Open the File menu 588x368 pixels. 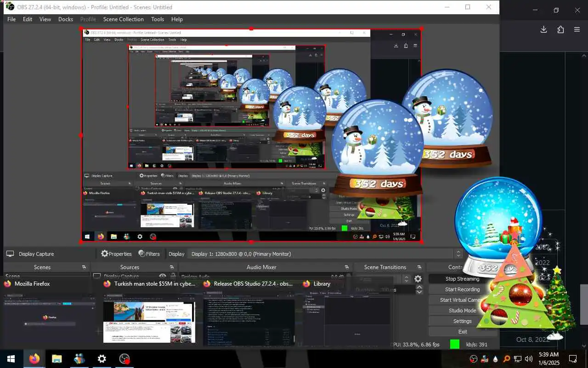11,19
